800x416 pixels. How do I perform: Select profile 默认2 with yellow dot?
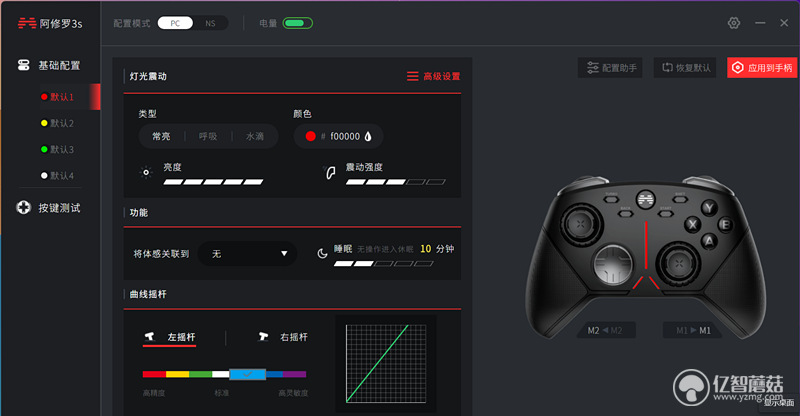click(x=57, y=123)
